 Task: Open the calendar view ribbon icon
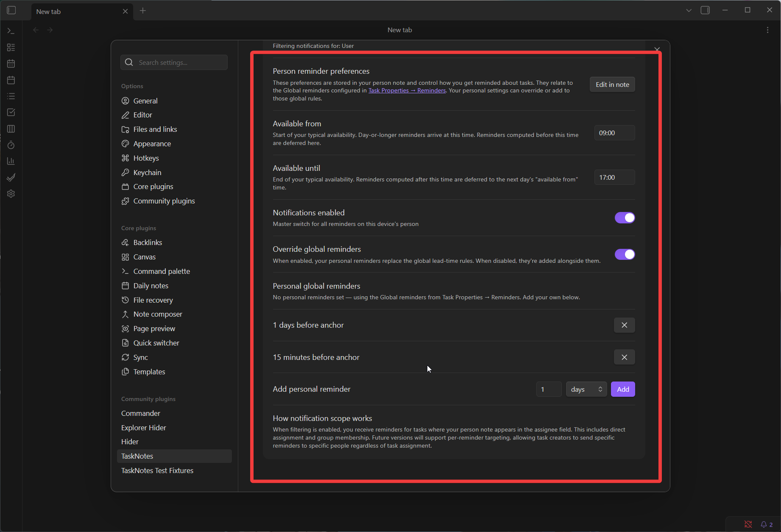tap(11, 63)
